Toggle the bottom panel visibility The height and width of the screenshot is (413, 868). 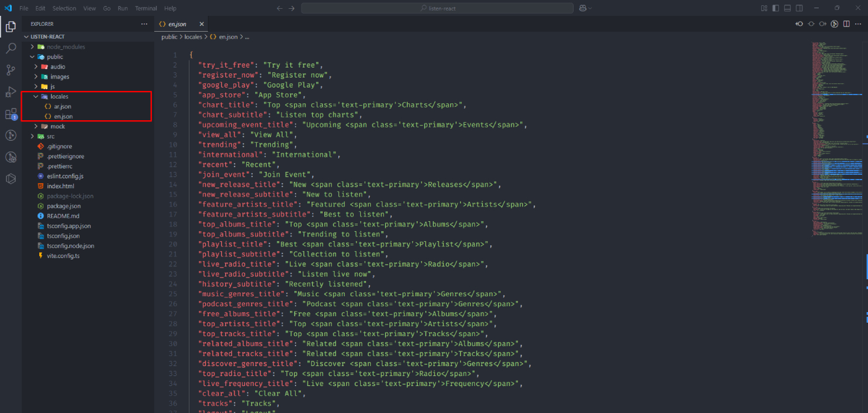tap(788, 8)
